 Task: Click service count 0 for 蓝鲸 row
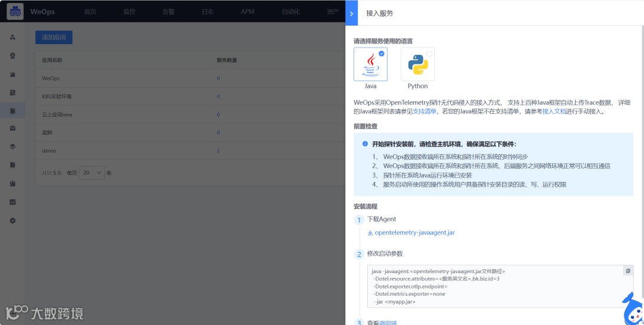pyautogui.click(x=218, y=133)
